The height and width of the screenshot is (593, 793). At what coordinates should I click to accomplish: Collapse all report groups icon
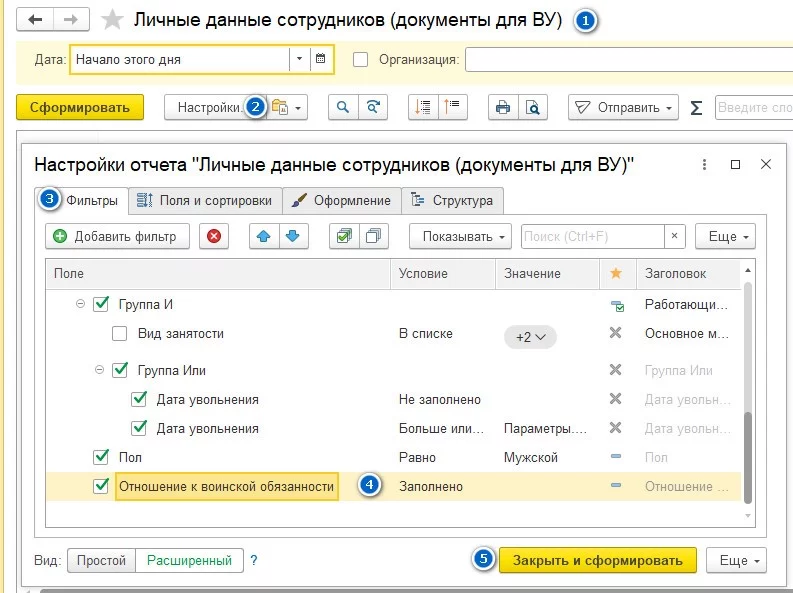coord(453,107)
